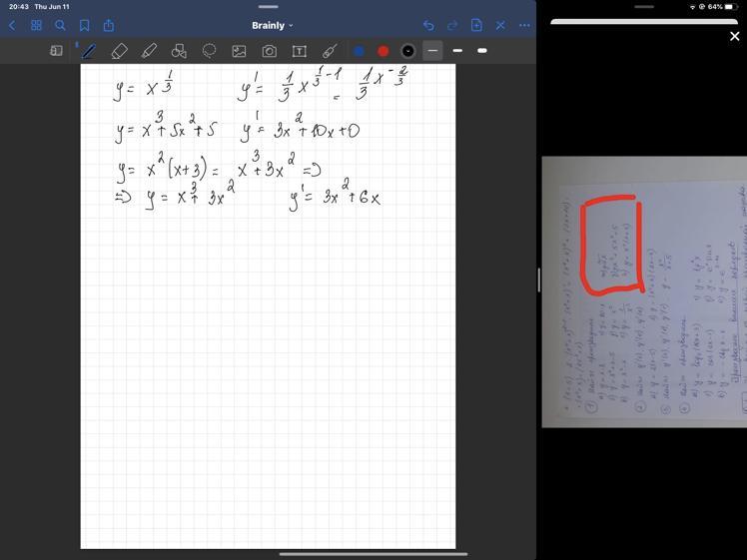This screenshot has height=560, width=747.
Task: Choose the black pen color
Action: click(407, 51)
